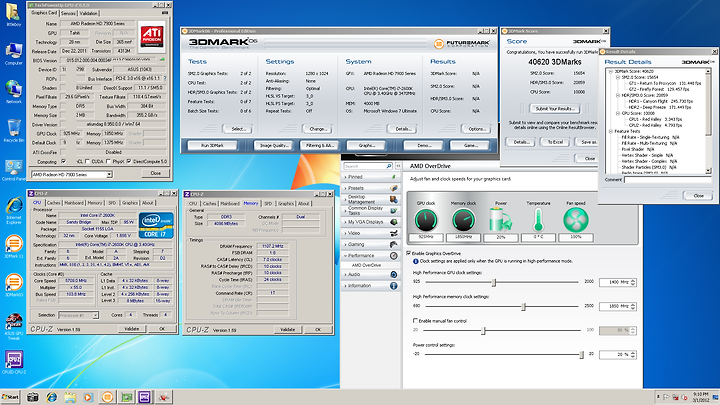This screenshot has width=720, height=405.
Task: Switch to the Sensors tab in GPU-Z
Action: click(68, 13)
